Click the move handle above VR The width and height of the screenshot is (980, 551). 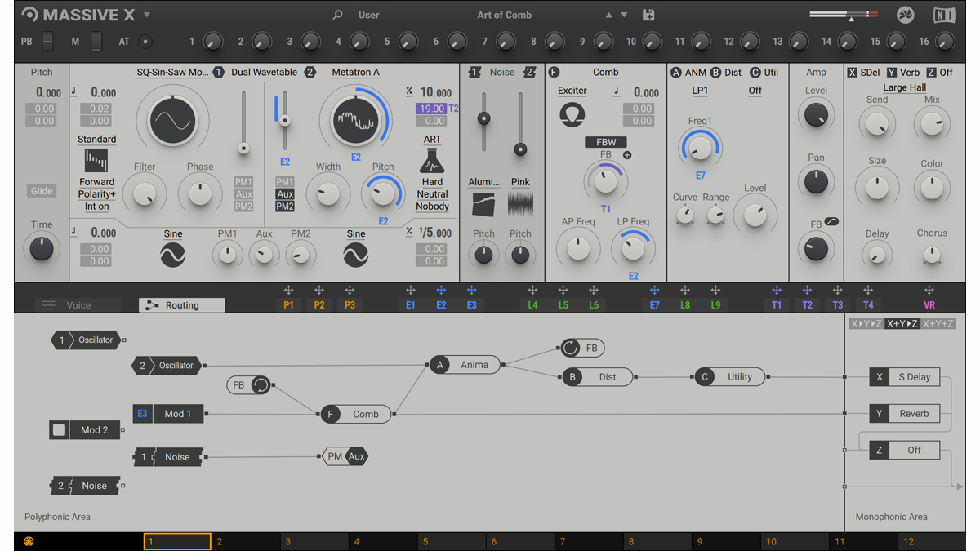click(x=929, y=291)
